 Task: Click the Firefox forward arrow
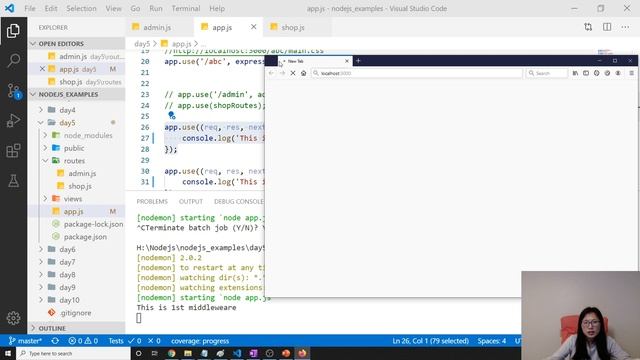click(282, 73)
